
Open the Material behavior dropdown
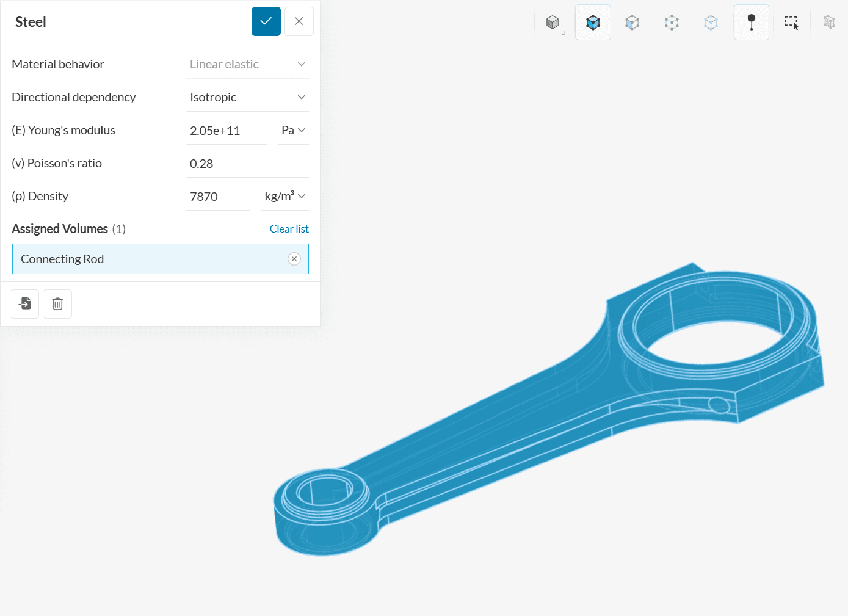point(247,65)
